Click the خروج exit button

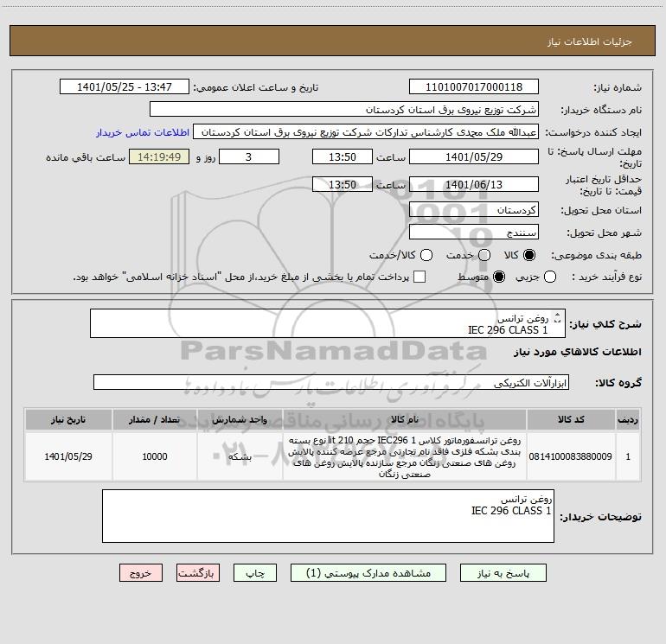coord(141,573)
